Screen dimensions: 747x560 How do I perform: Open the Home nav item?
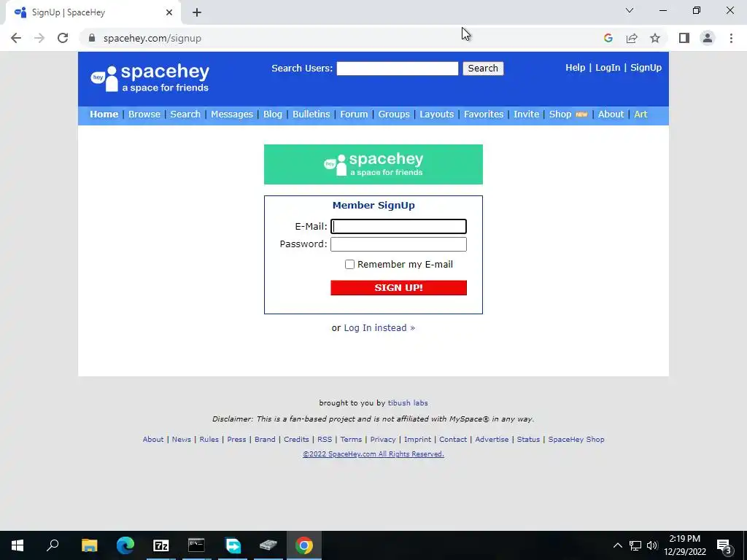click(104, 114)
